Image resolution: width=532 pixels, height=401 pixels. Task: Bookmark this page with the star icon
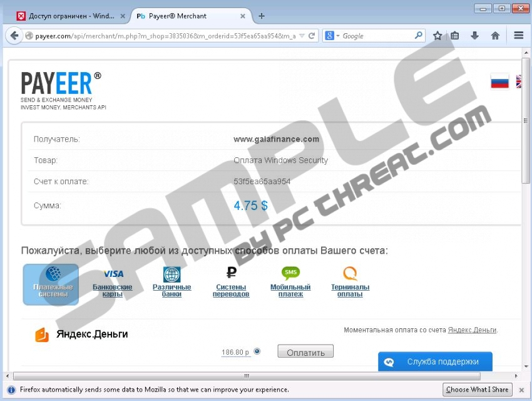coord(437,36)
